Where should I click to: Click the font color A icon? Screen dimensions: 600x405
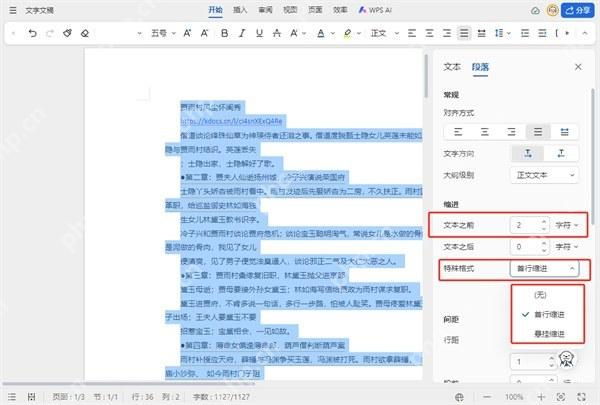point(321,33)
